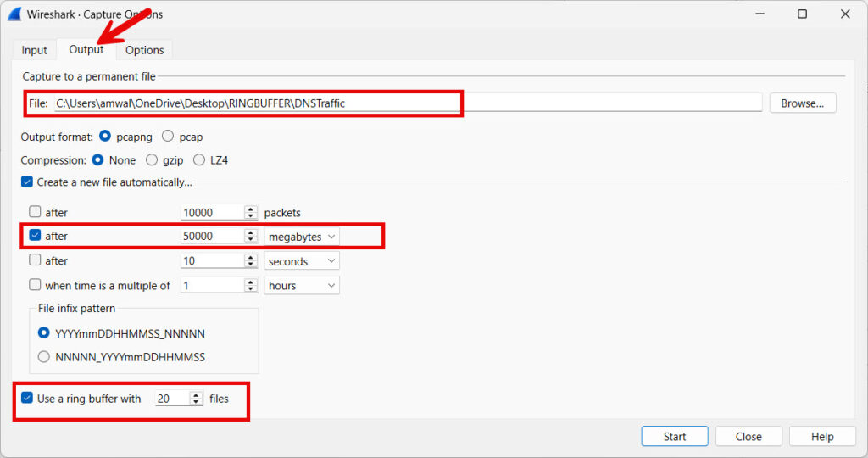Screen dimensions: 868x458
Task: Click the Browse... button
Action: click(802, 103)
